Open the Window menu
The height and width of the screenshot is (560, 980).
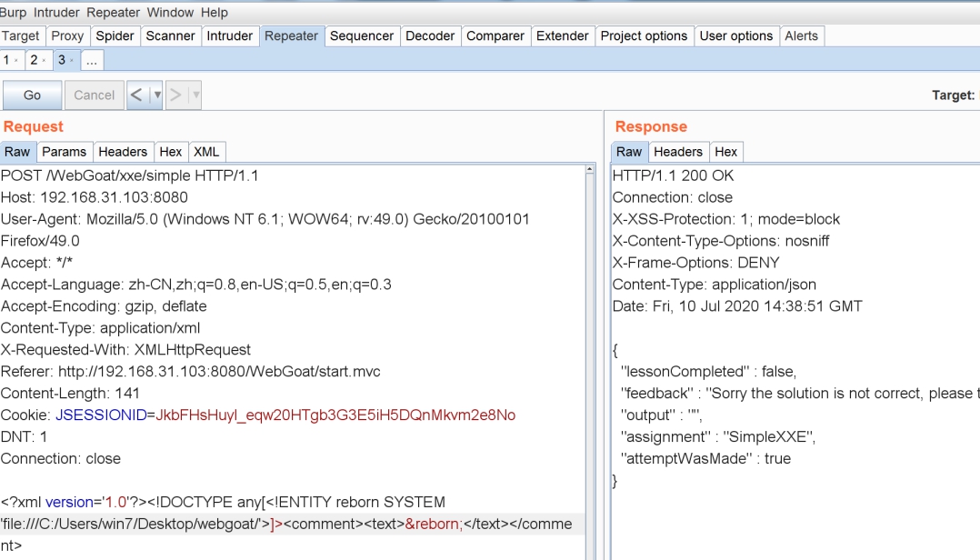click(x=170, y=13)
